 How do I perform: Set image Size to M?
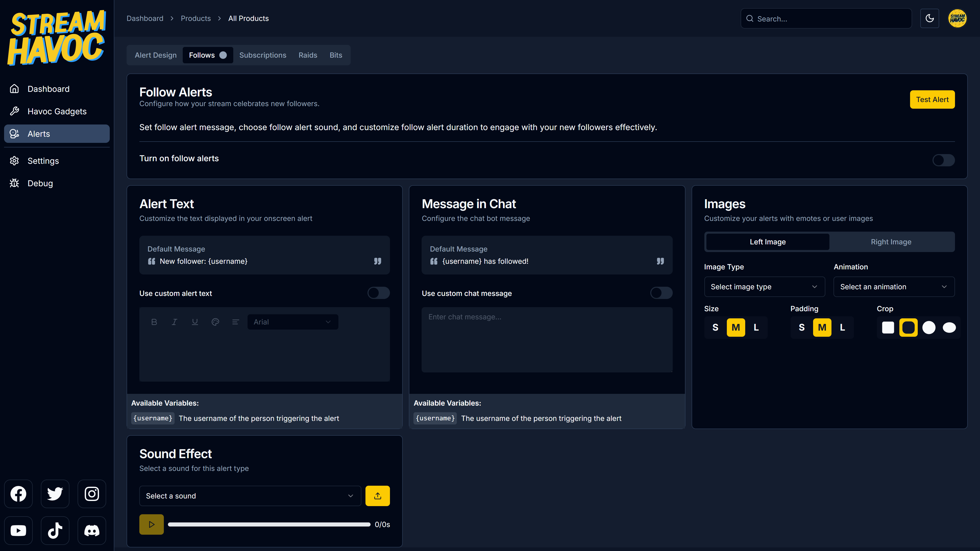point(736,327)
